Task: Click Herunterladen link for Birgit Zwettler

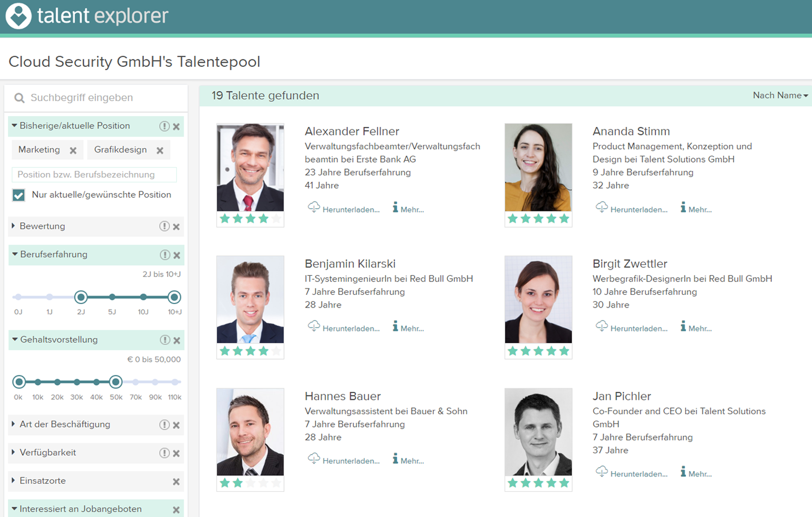Action: (639, 329)
